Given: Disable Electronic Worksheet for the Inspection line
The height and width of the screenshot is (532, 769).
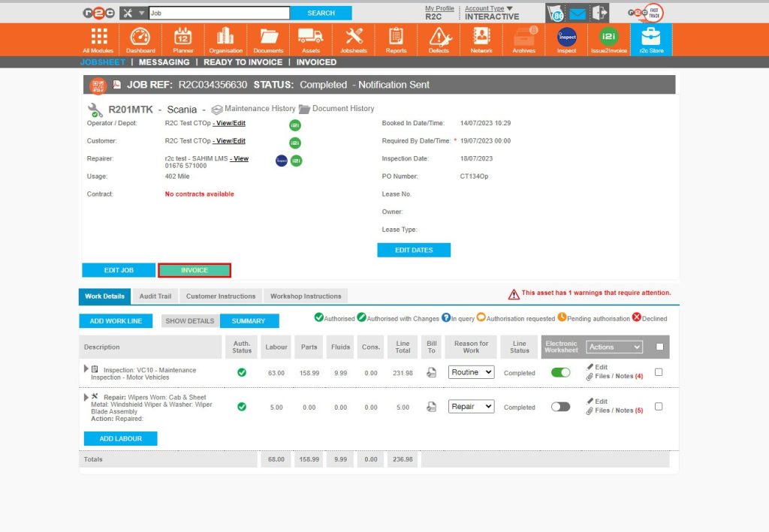Looking at the screenshot, I should (x=559, y=372).
